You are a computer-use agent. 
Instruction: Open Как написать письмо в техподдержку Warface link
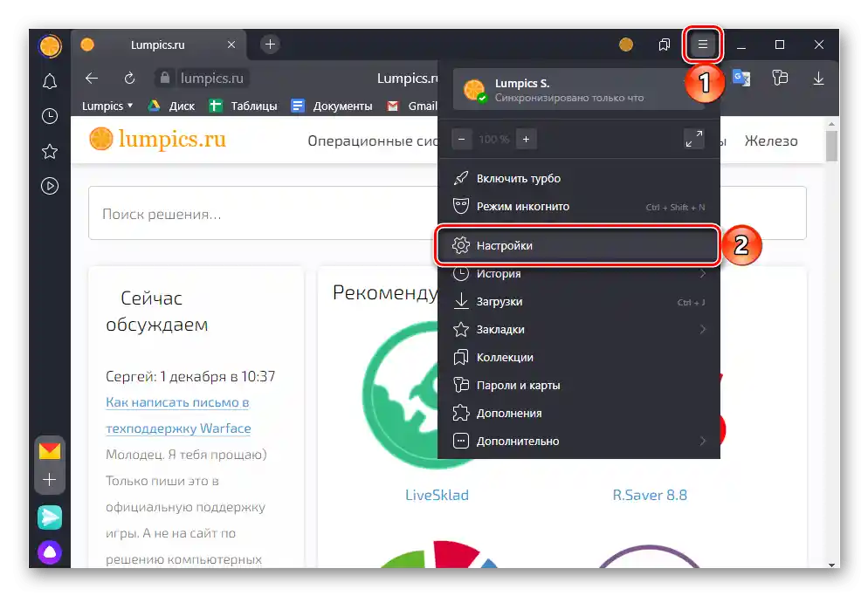178,415
